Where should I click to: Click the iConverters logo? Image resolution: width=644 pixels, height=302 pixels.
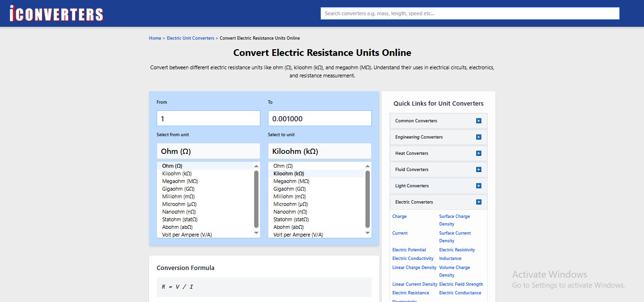pos(56,13)
